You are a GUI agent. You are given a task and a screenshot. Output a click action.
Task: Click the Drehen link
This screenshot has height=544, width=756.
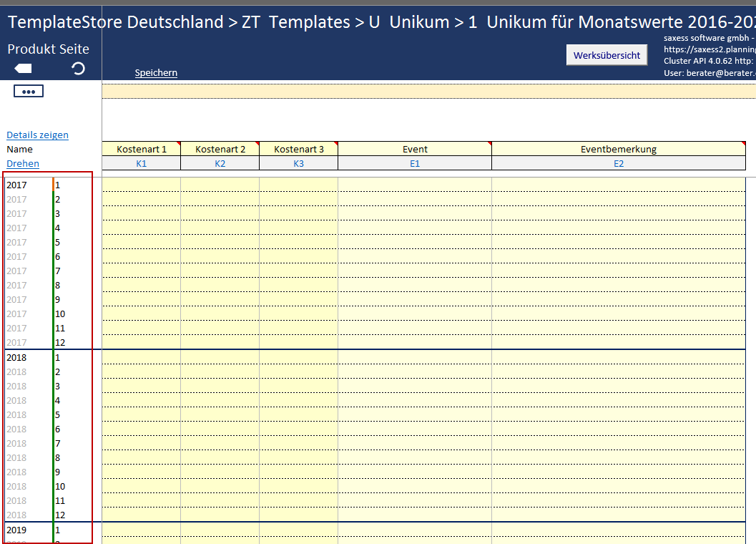tap(23, 164)
